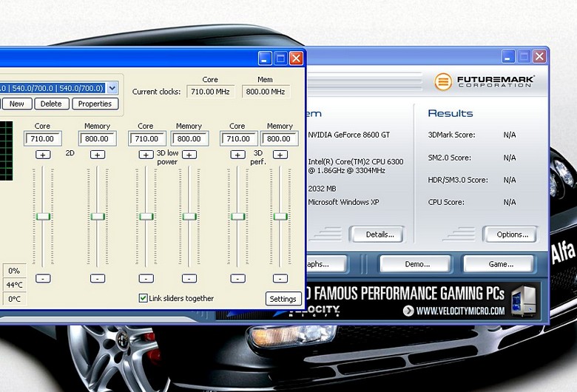Viewport: 577px width, 392px height.
Task: Increase 3D perf. Core clock plus button
Action: [237, 155]
